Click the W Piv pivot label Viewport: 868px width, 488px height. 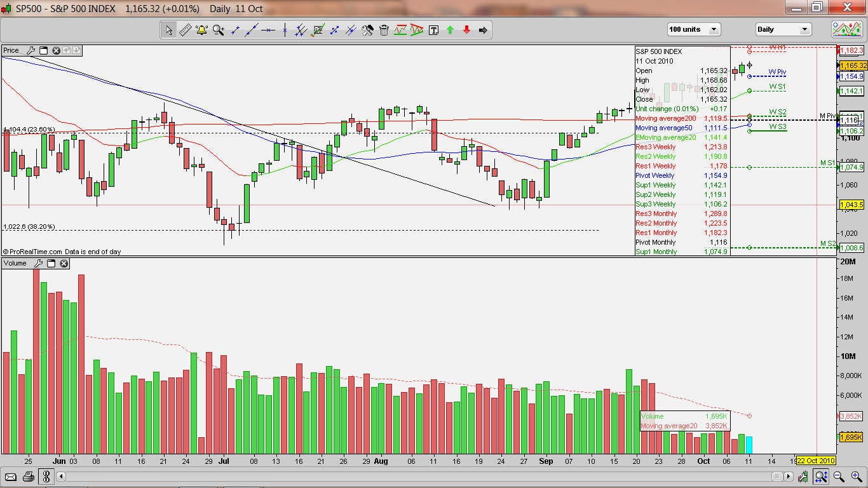[777, 72]
